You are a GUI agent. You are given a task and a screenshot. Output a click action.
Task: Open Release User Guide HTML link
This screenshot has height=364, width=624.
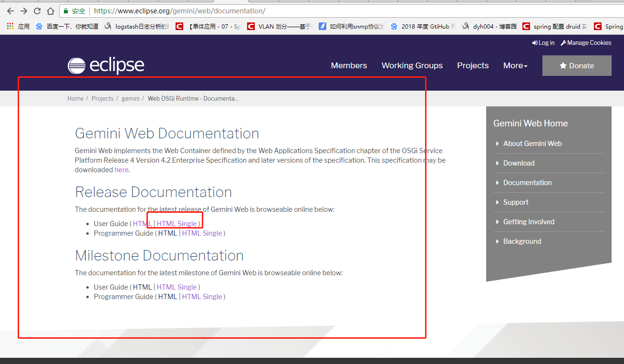[142, 224]
